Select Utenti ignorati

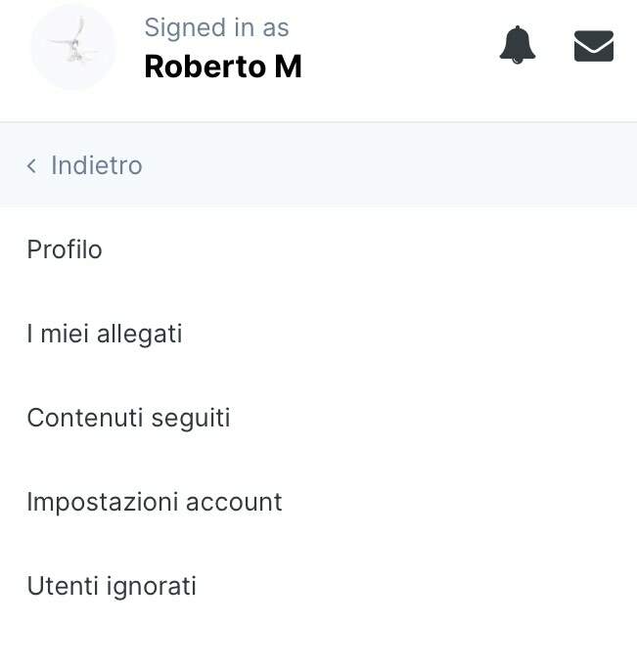tap(319, 585)
